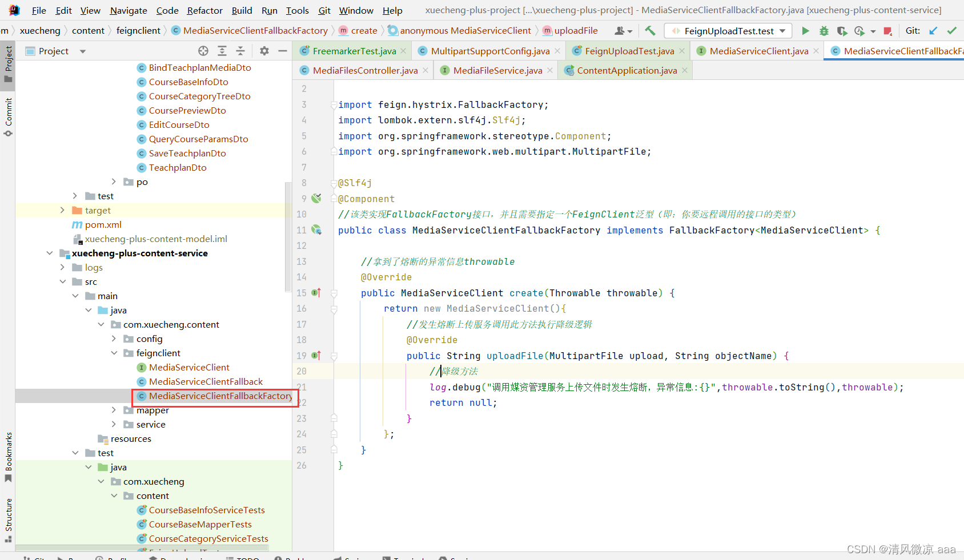The height and width of the screenshot is (560, 964).
Task: Close the MediaFilesController.java tab
Action: pyautogui.click(x=425, y=70)
